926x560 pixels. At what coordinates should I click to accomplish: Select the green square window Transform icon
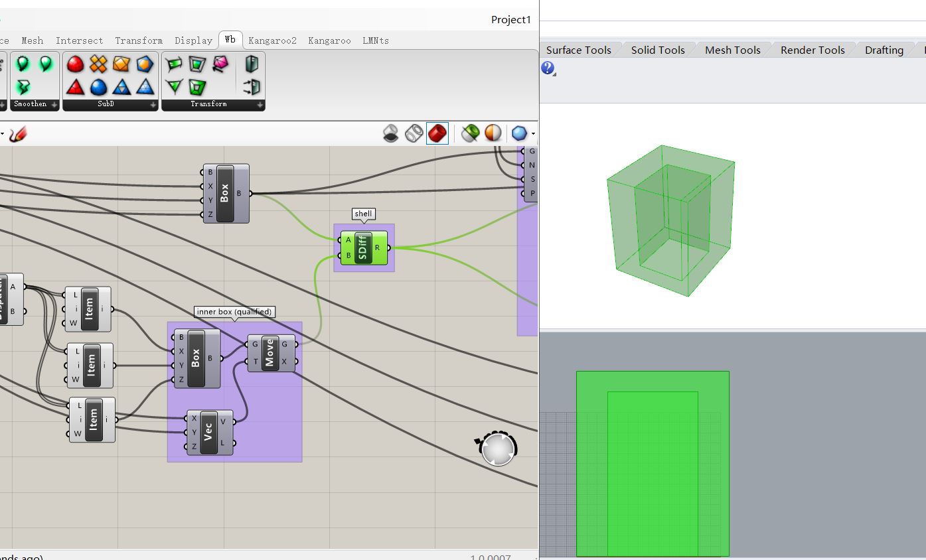pyautogui.click(x=197, y=86)
